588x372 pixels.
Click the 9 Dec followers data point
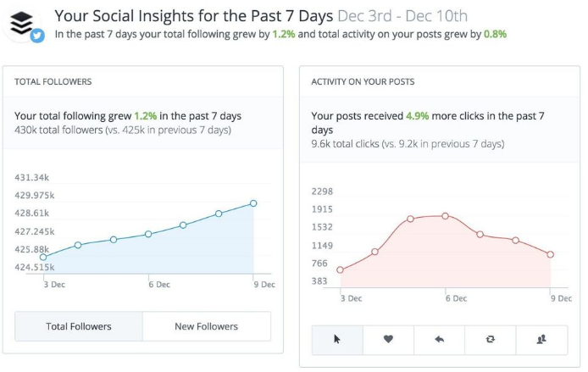253,203
